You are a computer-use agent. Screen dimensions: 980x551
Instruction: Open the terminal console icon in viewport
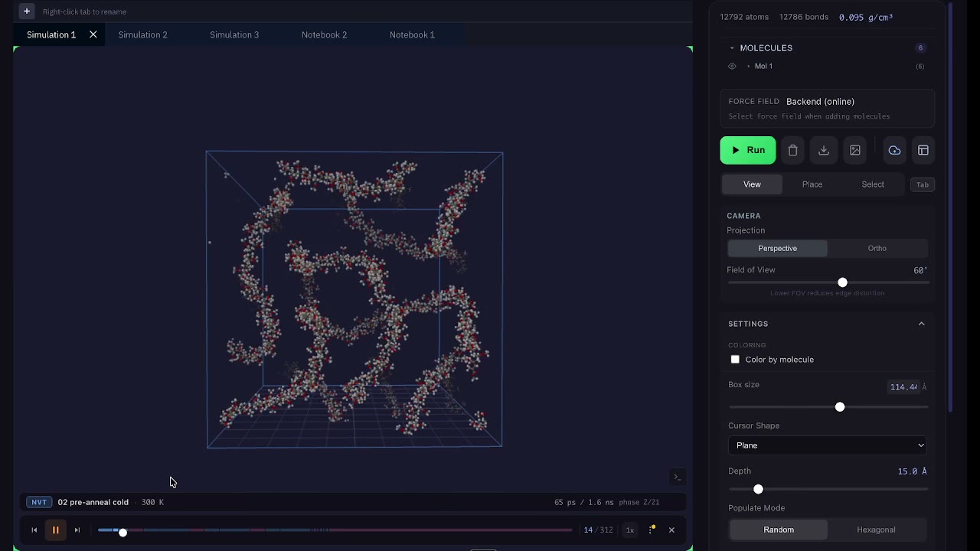[x=677, y=478]
